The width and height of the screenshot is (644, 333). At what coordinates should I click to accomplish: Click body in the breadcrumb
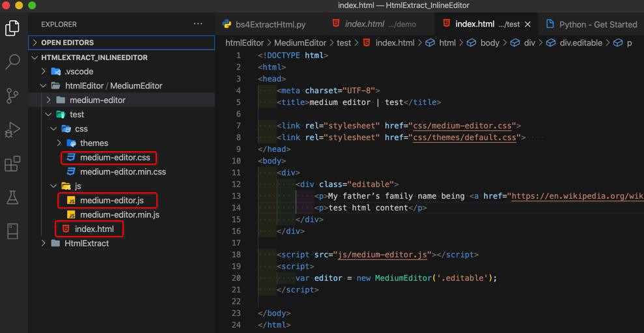coord(490,43)
